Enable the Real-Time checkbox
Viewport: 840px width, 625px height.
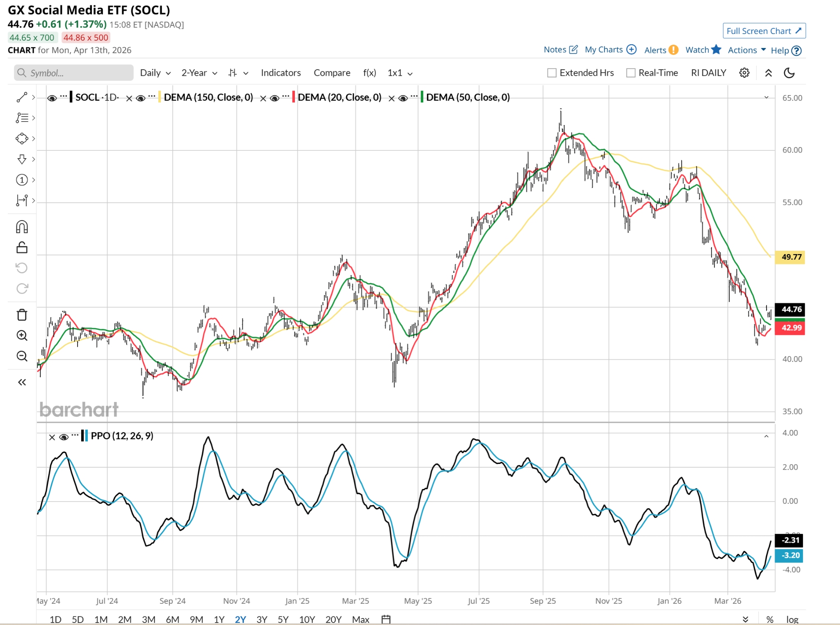(631, 73)
